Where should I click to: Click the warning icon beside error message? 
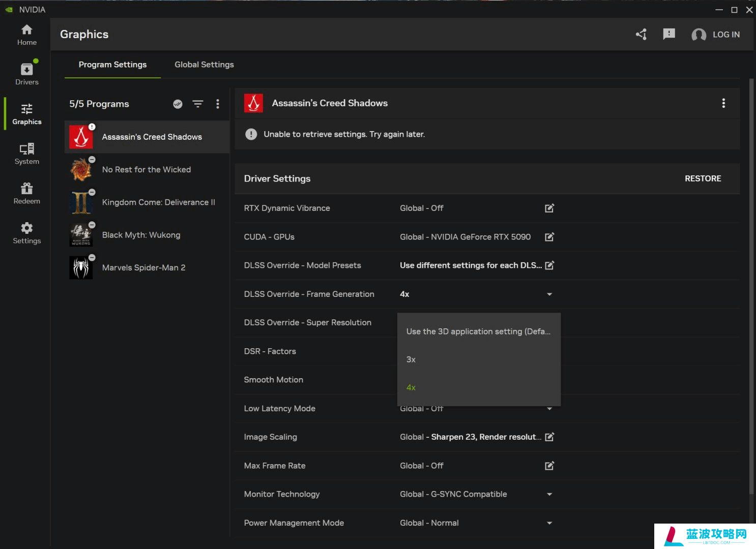[x=251, y=134]
